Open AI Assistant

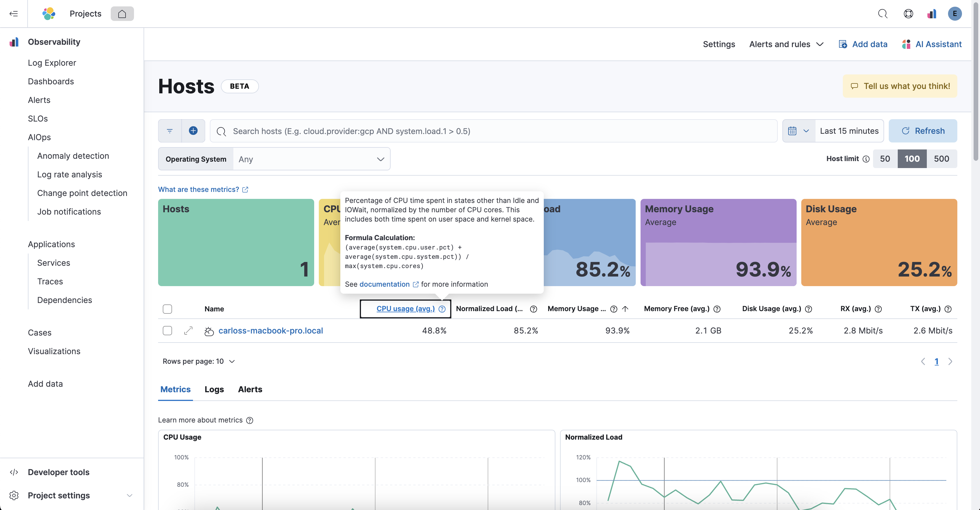(x=932, y=44)
